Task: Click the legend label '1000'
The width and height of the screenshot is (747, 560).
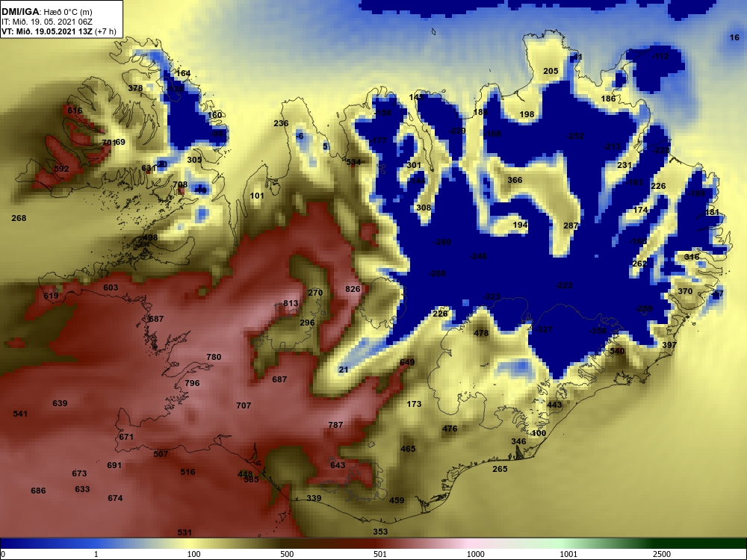Action: (475, 554)
